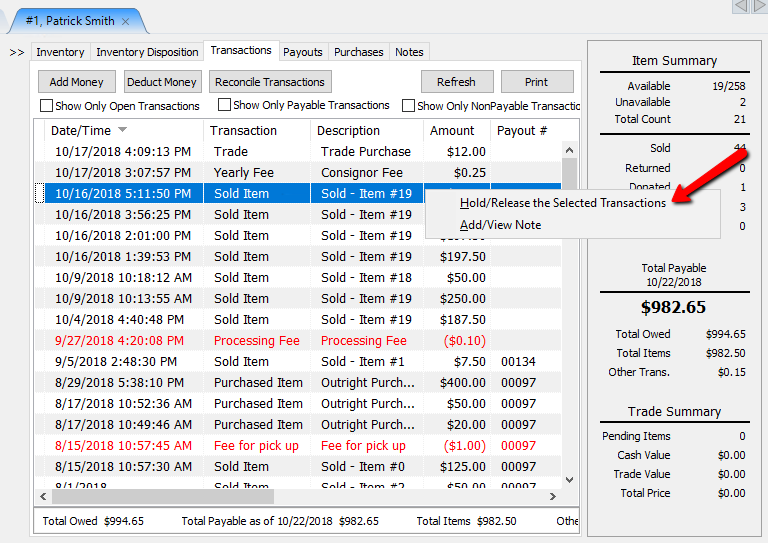768x543 pixels.
Task: Click the Total Owed $994.65 summary value
Action: 725,334
